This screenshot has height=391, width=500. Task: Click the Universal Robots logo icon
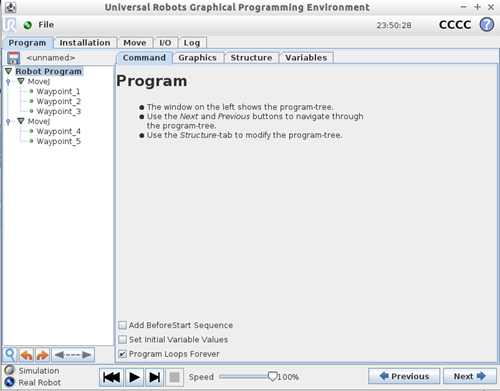(x=10, y=25)
